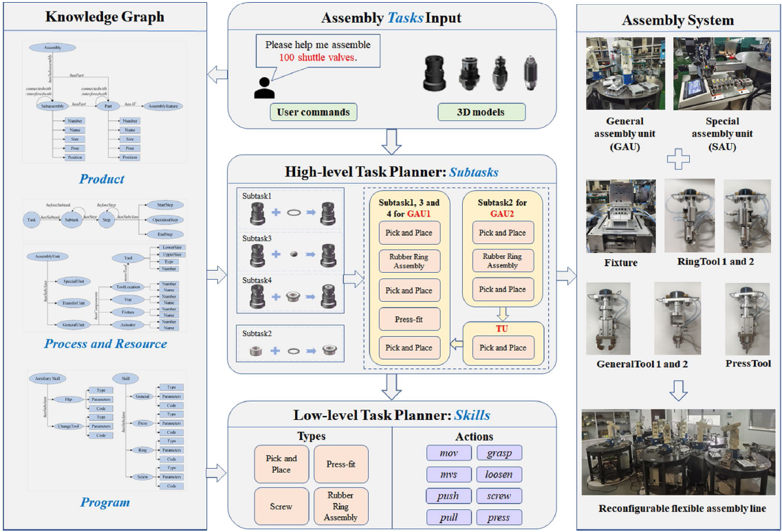Click the Pick and Place box under TU
Screen dimensions: 782x532
(x=503, y=348)
